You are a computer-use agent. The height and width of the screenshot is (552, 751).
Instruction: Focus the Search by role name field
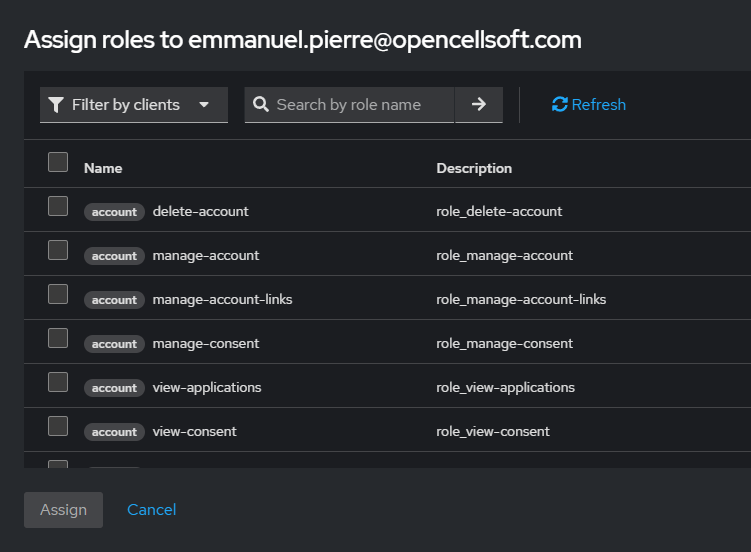tap(358, 105)
